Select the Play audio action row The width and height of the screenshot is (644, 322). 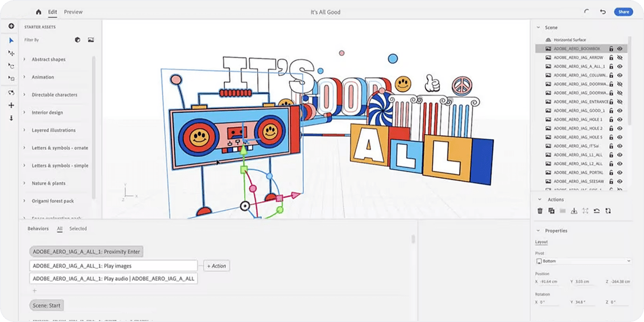[113, 279]
